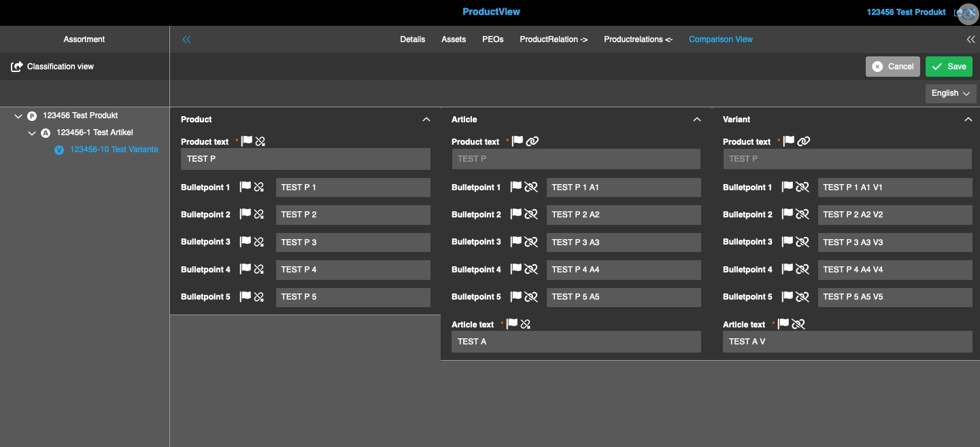Click the Classification view export icon

tap(17, 67)
